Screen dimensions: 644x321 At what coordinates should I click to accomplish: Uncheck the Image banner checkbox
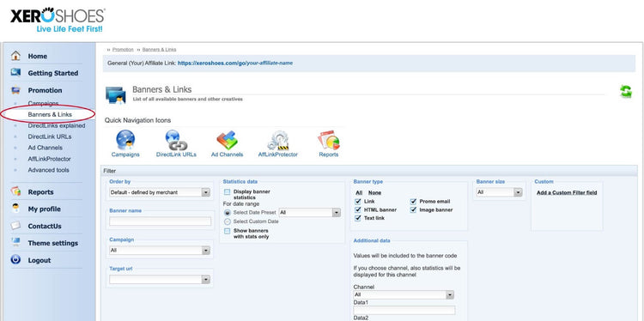click(x=413, y=209)
